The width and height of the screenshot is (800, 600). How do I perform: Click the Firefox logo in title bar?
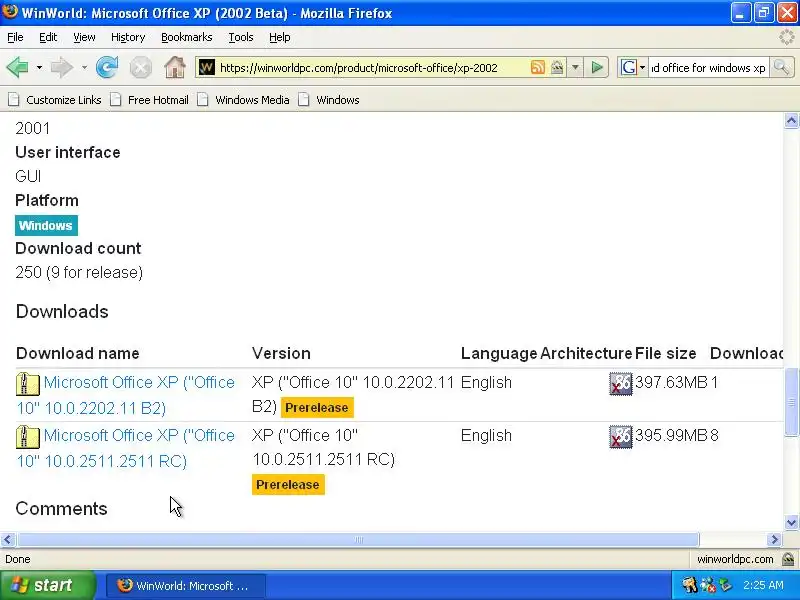(x=10, y=11)
